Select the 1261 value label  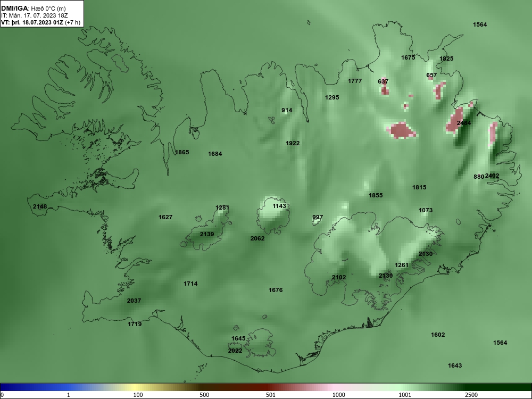pyautogui.click(x=402, y=265)
